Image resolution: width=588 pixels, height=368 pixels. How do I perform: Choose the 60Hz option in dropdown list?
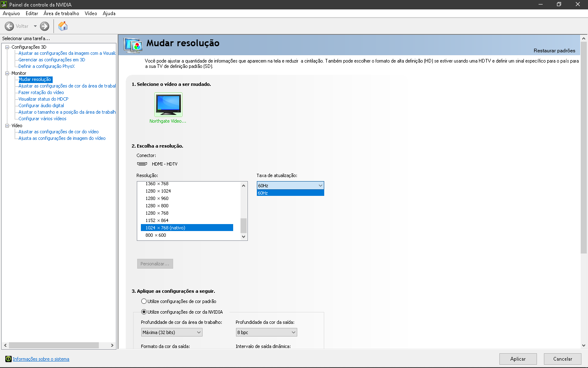click(x=290, y=193)
